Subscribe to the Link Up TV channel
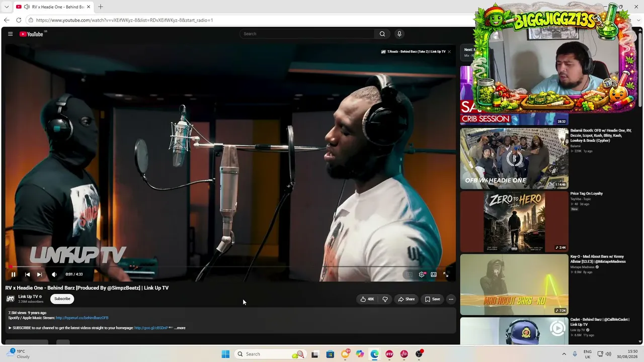Screen dimensions: 644x362 tap(62, 299)
